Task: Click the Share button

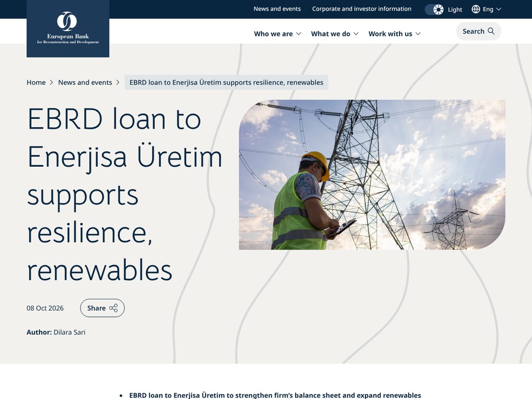Action: click(102, 308)
